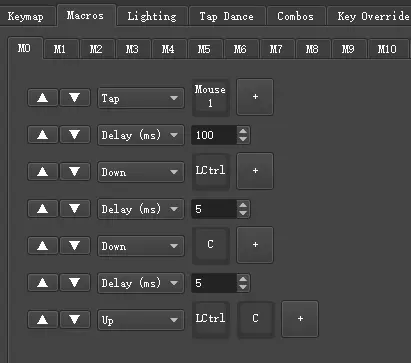The image size is (411, 363).
Task: Open the Up action type dropdown
Action: tap(141, 320)
